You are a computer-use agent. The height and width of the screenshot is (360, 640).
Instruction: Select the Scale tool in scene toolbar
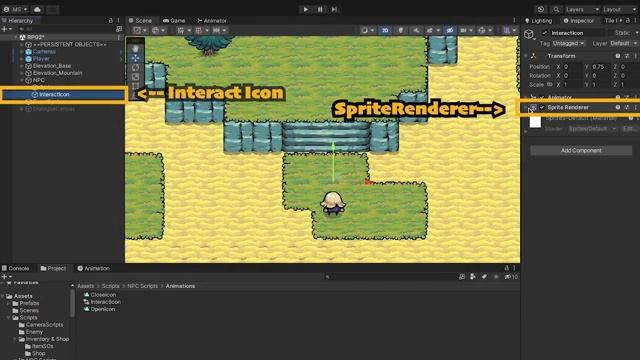click(x=136, y=77)
